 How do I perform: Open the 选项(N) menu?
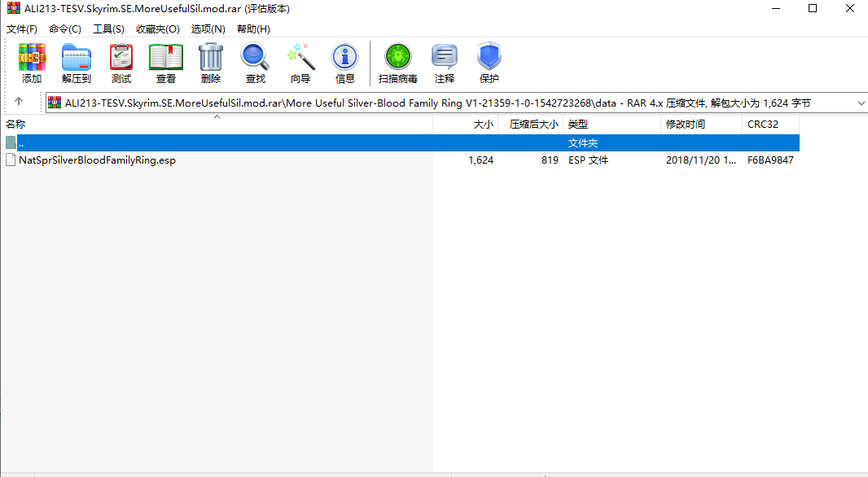[x=208, y=28]
